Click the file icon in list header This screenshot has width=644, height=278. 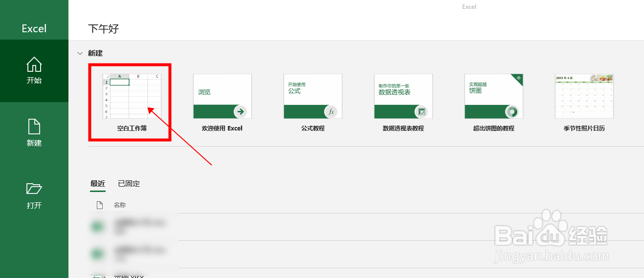coord(100,205)
